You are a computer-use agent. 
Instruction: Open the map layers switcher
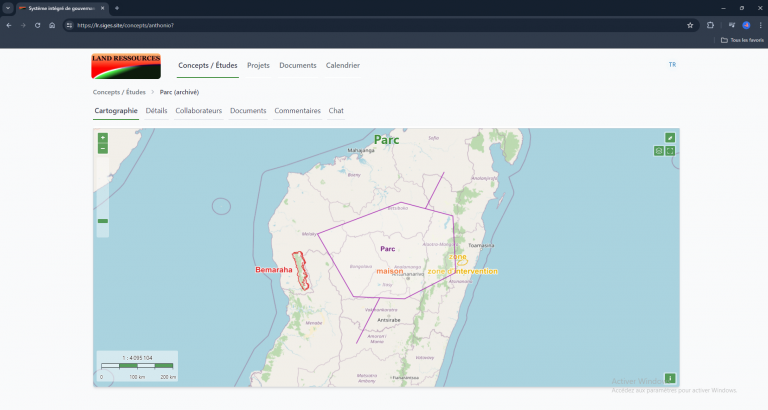click(x=659, y=151)
